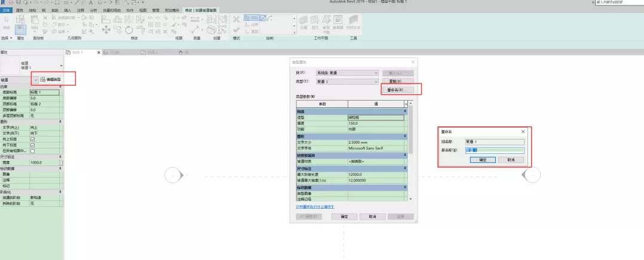Toggle the up-label checkbox in Properties
This screenshot has width=644, height=260.
pyautogui.click(x=32, y=140)
